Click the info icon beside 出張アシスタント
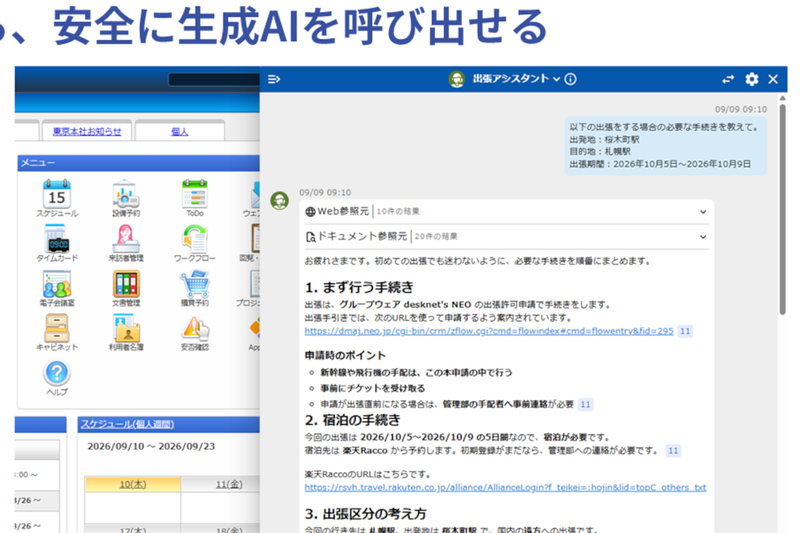 tap(571, 79)
